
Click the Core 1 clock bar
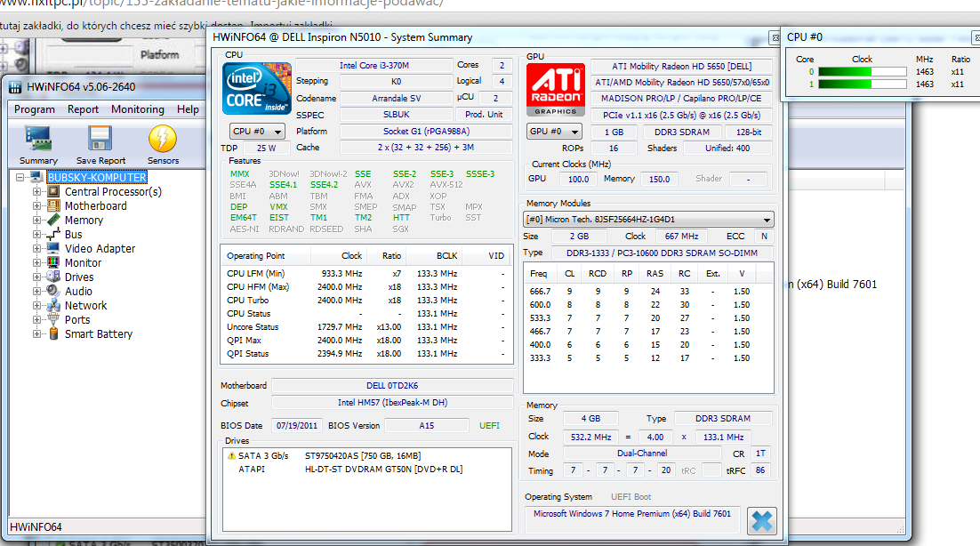pos(862,84)
